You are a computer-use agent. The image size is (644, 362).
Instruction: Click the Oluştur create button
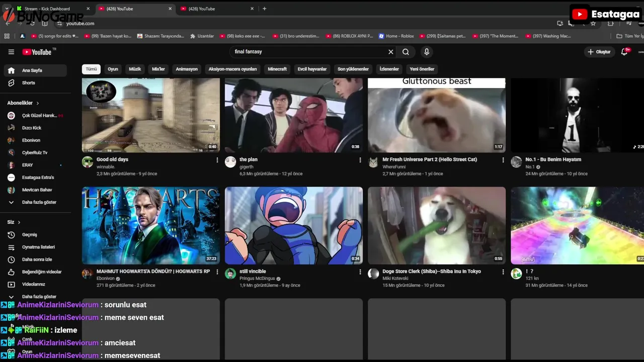599,52
